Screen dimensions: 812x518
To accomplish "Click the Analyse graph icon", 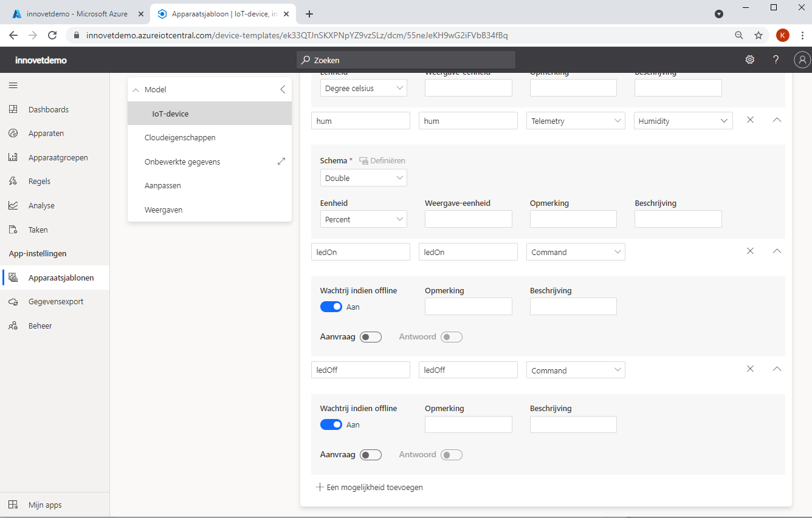I will coord(13,205).
